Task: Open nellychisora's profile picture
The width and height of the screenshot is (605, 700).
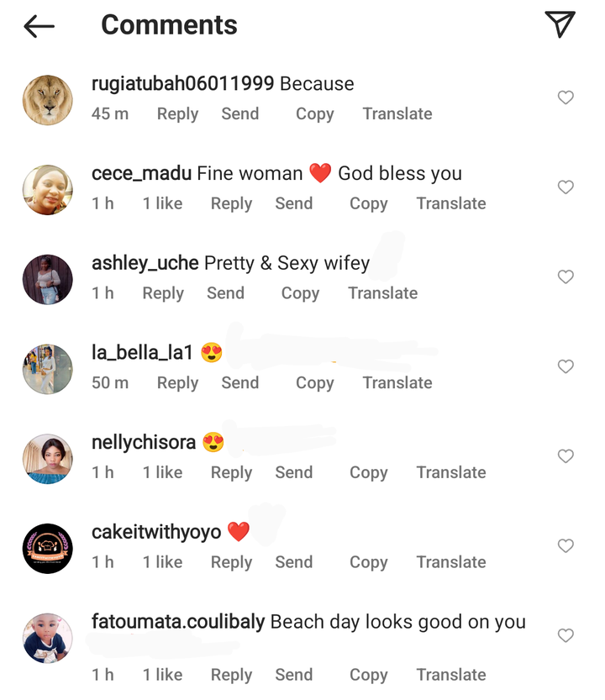Action: (x=48, y=459)
